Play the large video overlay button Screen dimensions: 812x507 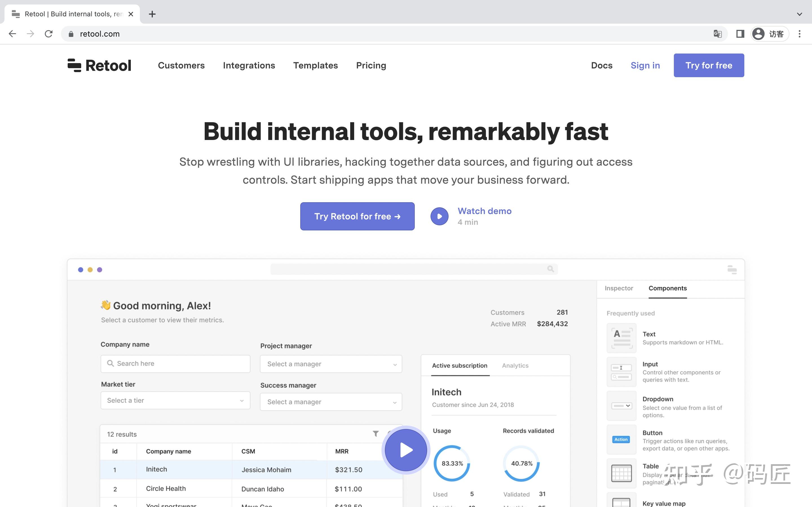coord(406,450)
